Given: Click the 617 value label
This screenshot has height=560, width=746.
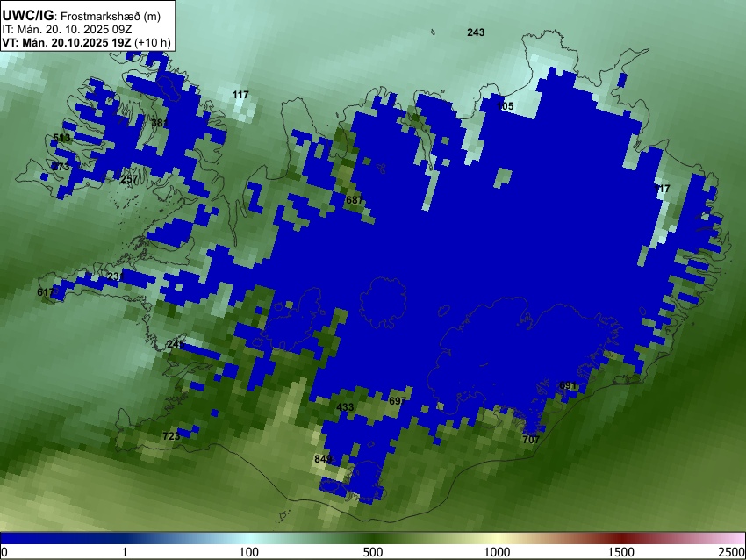Looking at the screenshot, I should [x=46, y=292].
